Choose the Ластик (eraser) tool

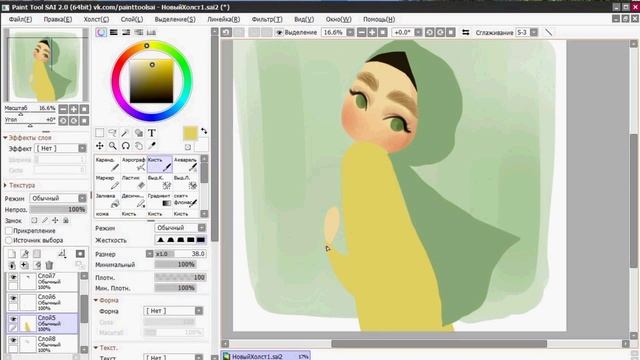point(133,182)
